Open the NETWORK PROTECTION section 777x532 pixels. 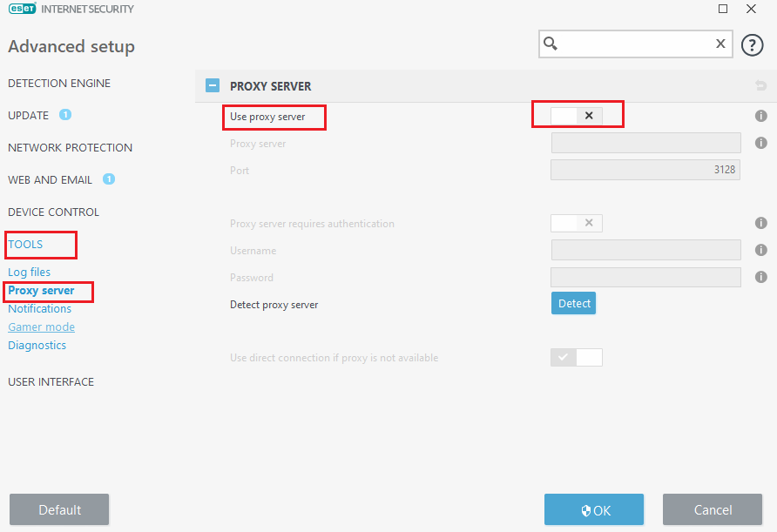pos(70,148)
